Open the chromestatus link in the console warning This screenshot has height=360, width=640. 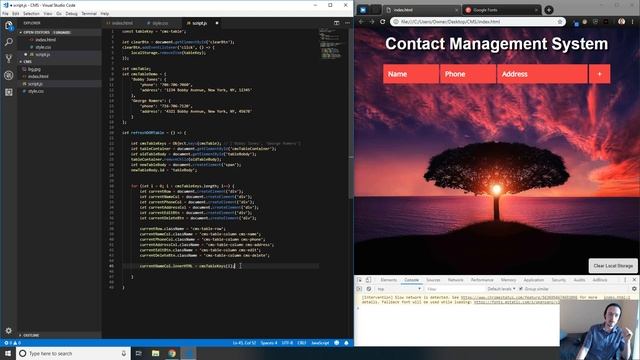click(518, 298)
